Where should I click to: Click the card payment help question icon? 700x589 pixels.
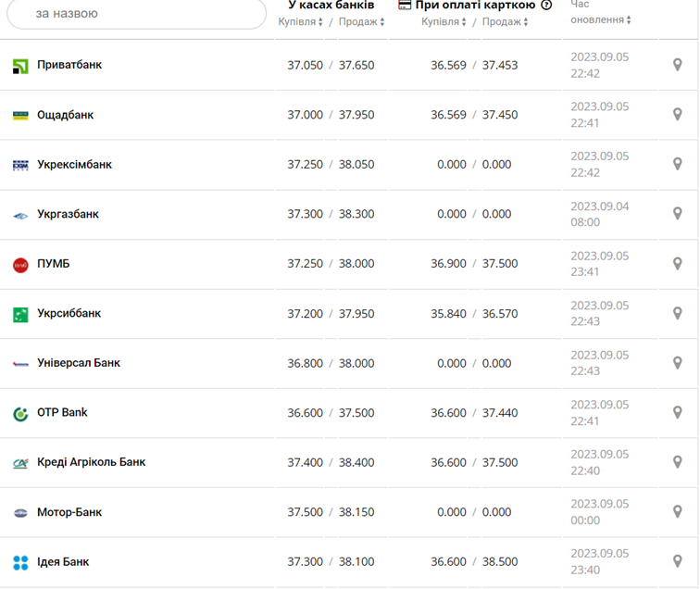click(x=546, y=5)
